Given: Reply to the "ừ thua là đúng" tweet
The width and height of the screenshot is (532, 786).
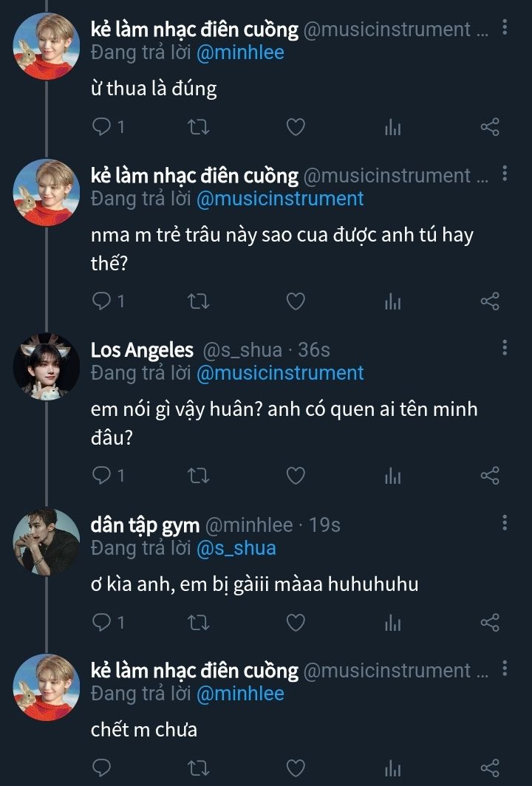Looking at the screenshot, I should 102,128.
